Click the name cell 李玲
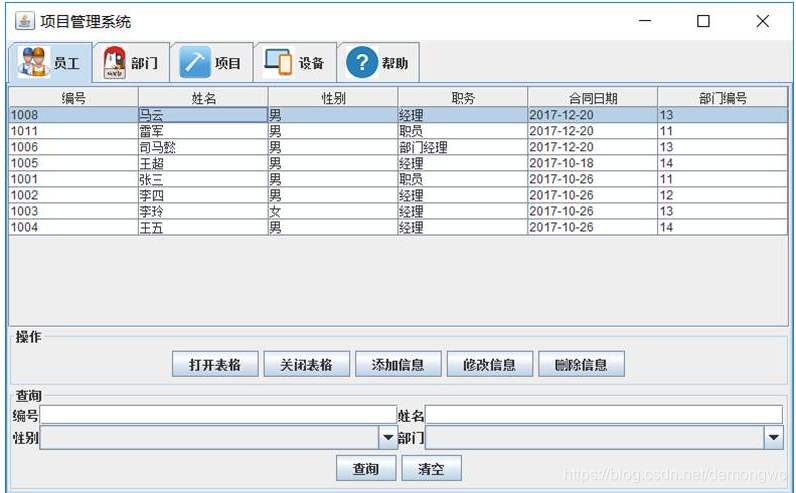The height and width of the screenshot is (493, 796). point(203,211)
